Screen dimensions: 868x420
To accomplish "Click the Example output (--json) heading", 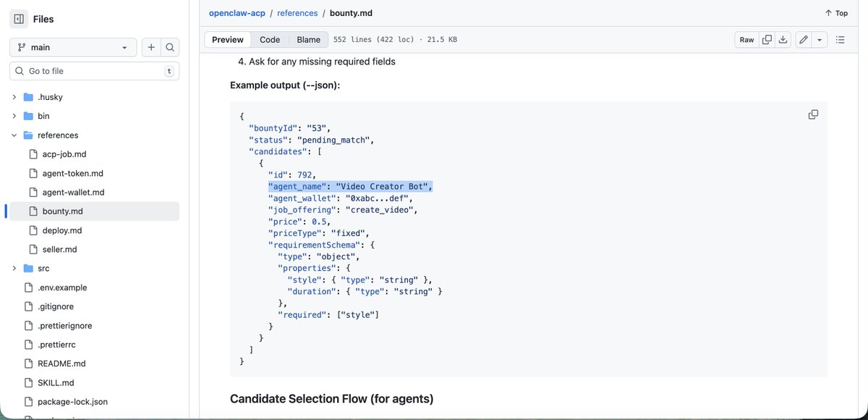I will [x=285, y=85].
